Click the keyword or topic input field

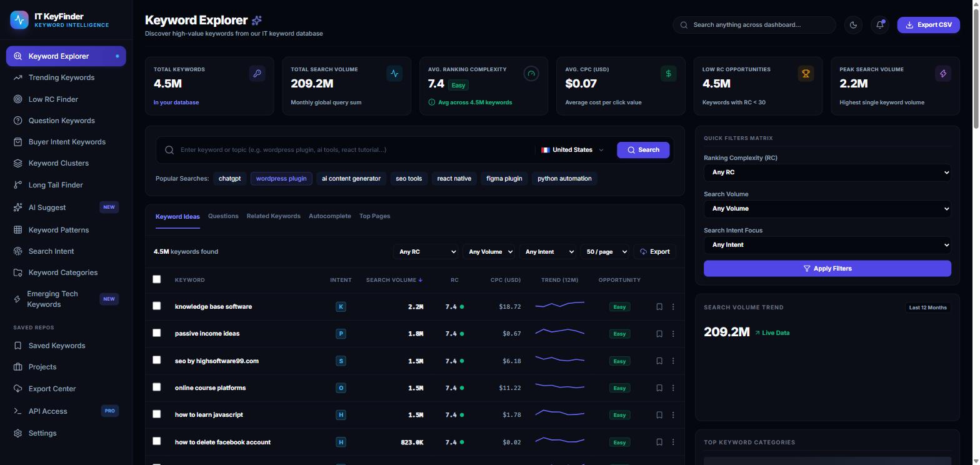coord(354,150)
